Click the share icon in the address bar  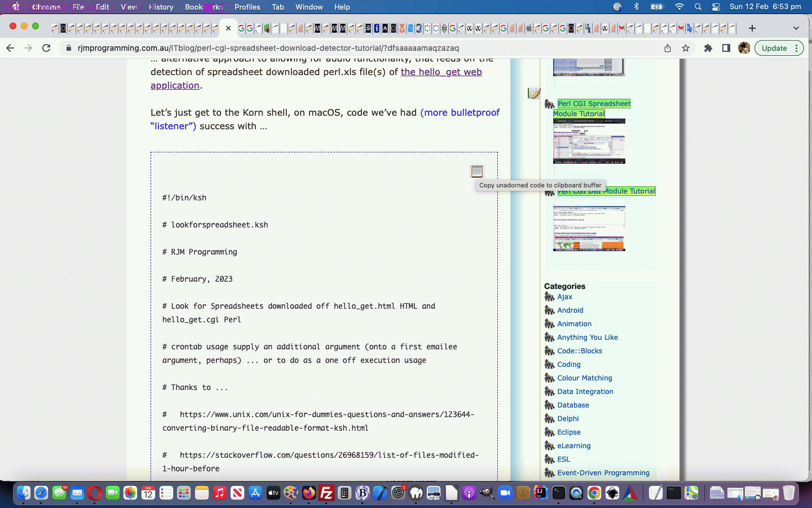click(667, 48)
